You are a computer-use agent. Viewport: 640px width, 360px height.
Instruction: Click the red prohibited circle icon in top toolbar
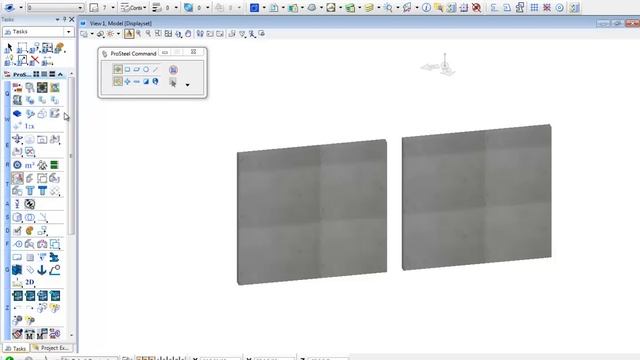point(476,8)
